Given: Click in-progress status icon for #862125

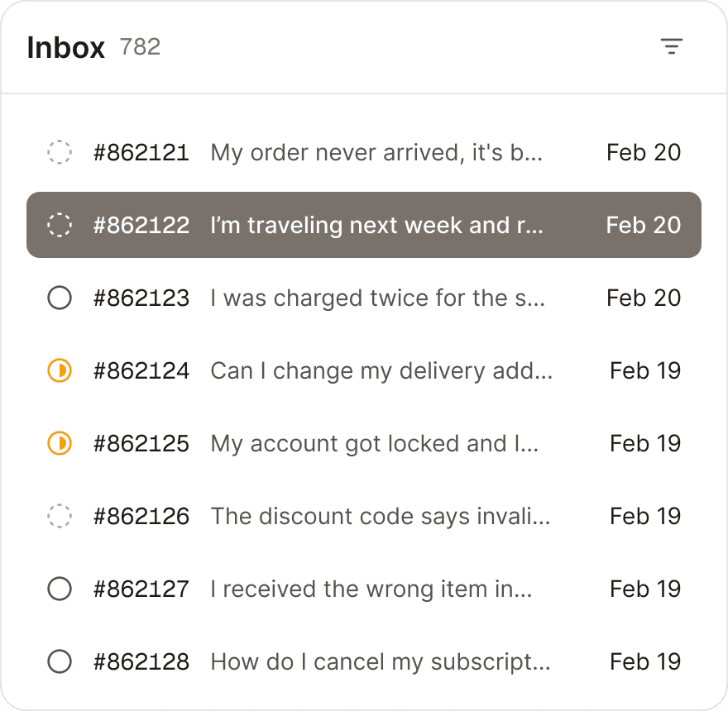Looking at the screenshot, I should pyautogui.click(x=60, y=443).
